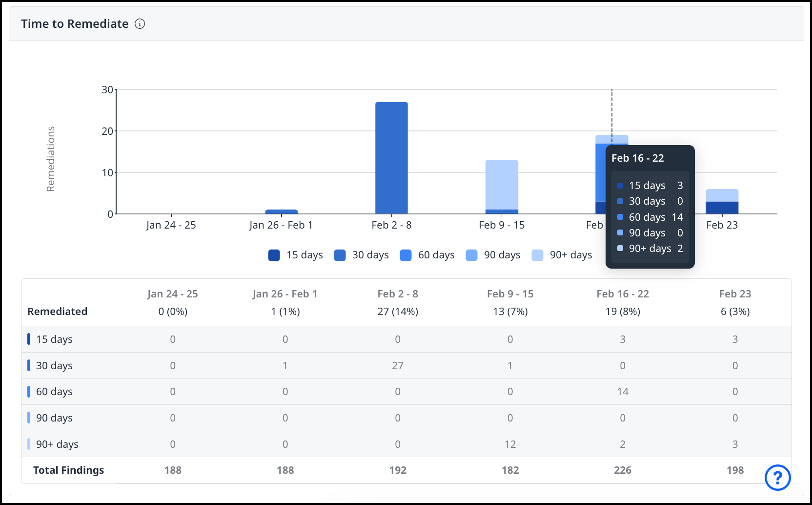
Task: Select the small Jan 26 - Feb 1 bar
Action: pos(282,212)
